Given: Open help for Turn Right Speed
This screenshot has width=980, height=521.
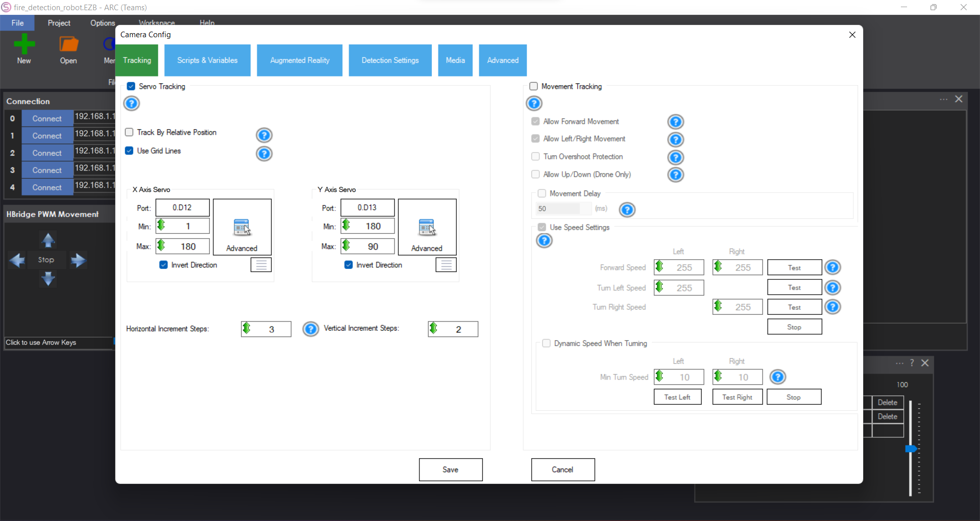Looking at the screenshot, I should [832, 307].
